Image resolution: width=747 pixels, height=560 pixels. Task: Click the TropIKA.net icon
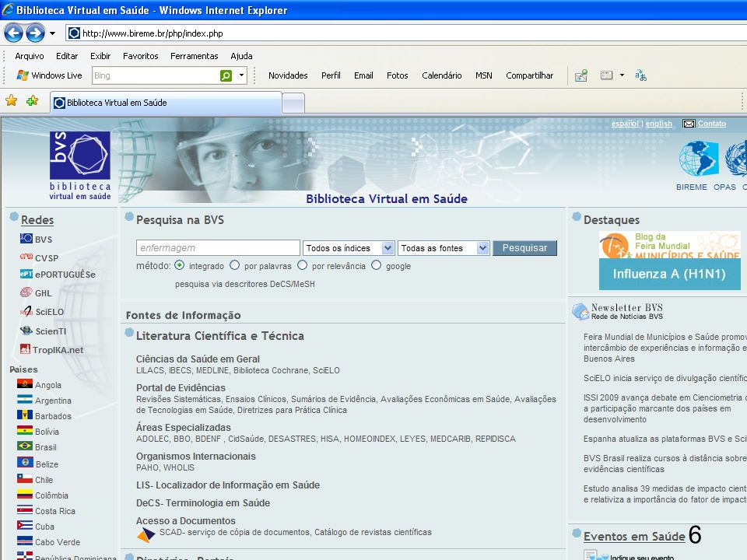coord(25,349)
